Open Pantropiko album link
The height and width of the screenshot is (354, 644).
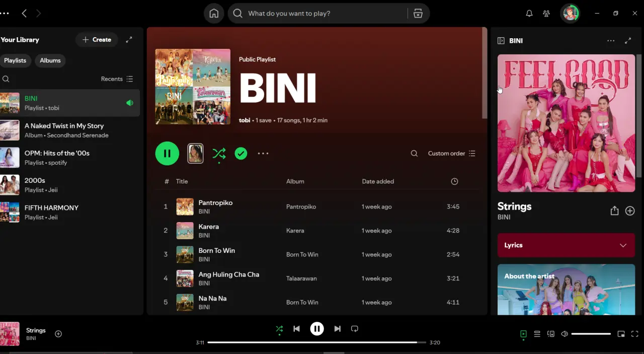click(x=301, y=207)
